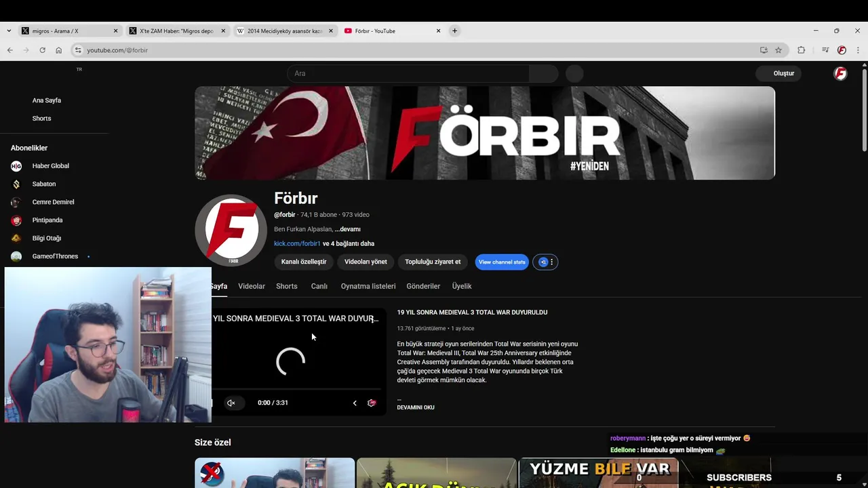Go to Shorts in sidebar
Screen dimensions: 868x488
41,119
